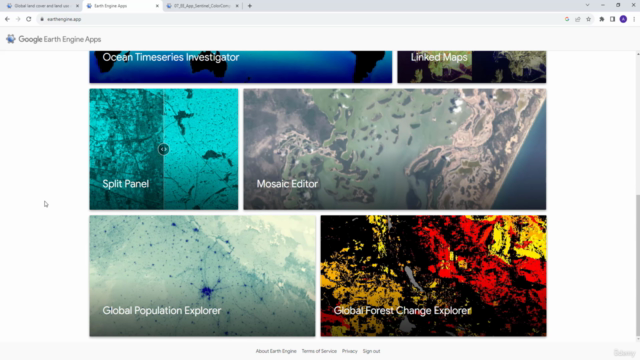640x360 pixels.
Task: Open the Global Population Explorer card
Action: (202, 276)
